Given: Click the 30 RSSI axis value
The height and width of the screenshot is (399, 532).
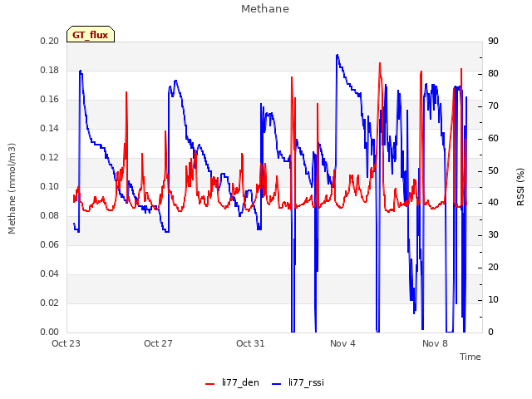Looking at the screenshot, I should coord(493,234).
